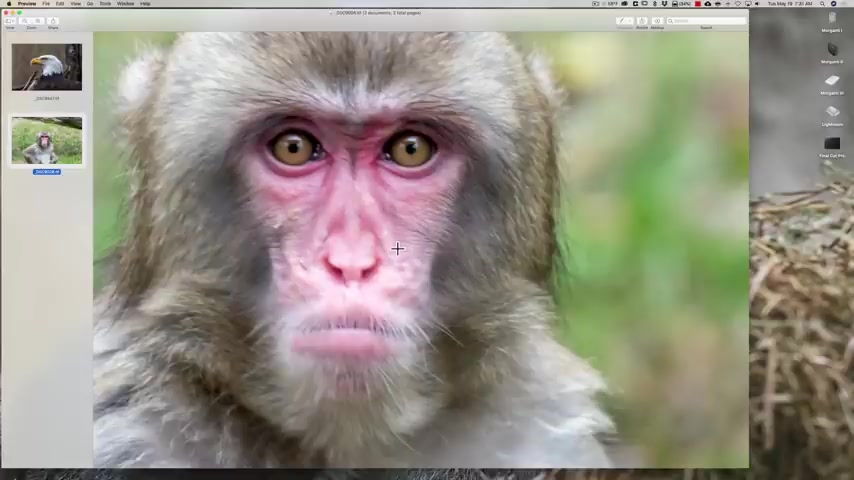
Task: Open the Help menu
Action: tap(145, 4)
